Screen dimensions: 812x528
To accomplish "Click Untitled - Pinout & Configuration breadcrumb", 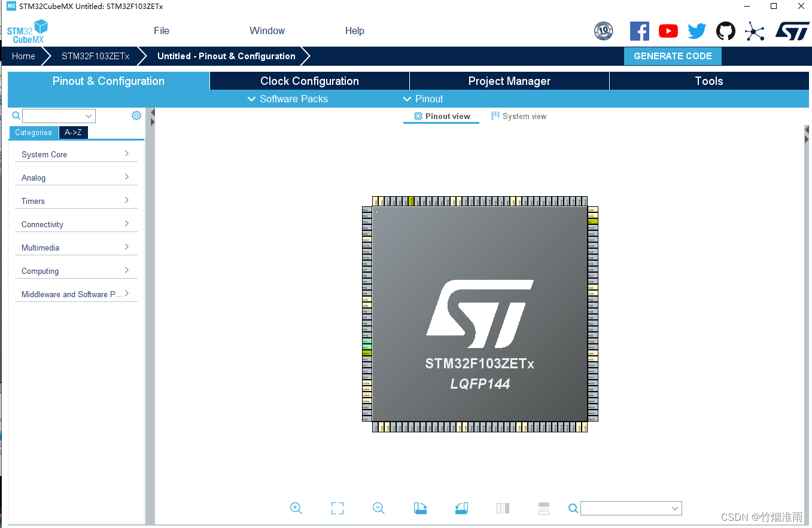I will coord(226,56).
